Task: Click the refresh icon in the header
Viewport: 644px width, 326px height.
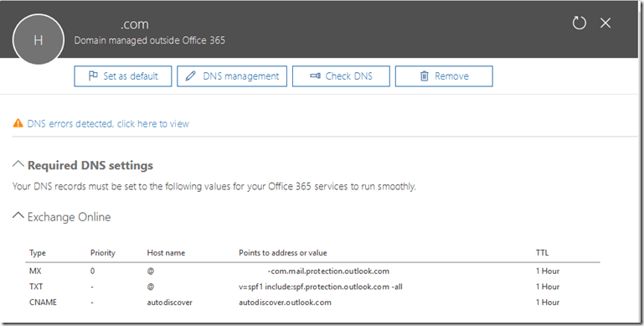Action: (x=580, y=23)
